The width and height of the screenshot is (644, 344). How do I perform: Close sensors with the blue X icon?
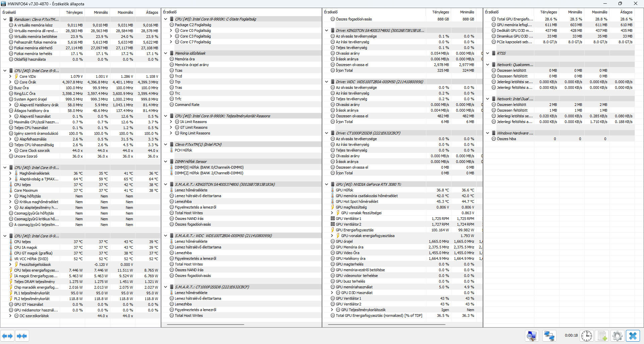pyautogui.click(x=633, y=336)
